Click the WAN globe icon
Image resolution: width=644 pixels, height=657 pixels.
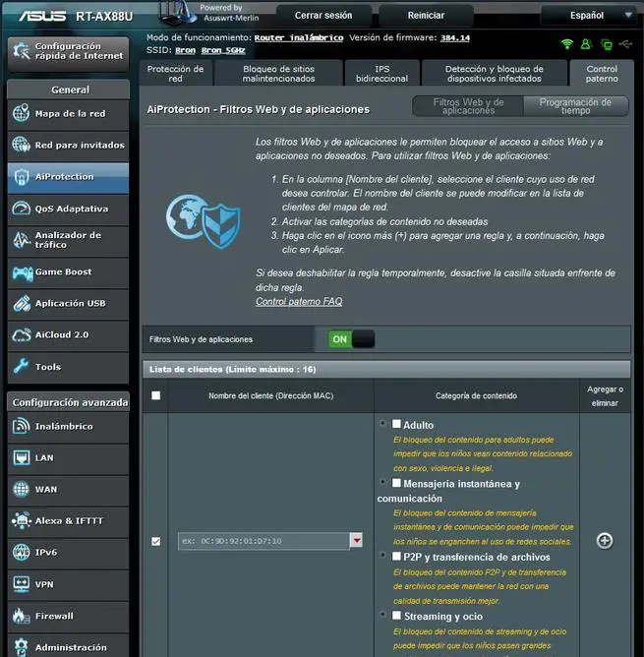pos(21,489)
